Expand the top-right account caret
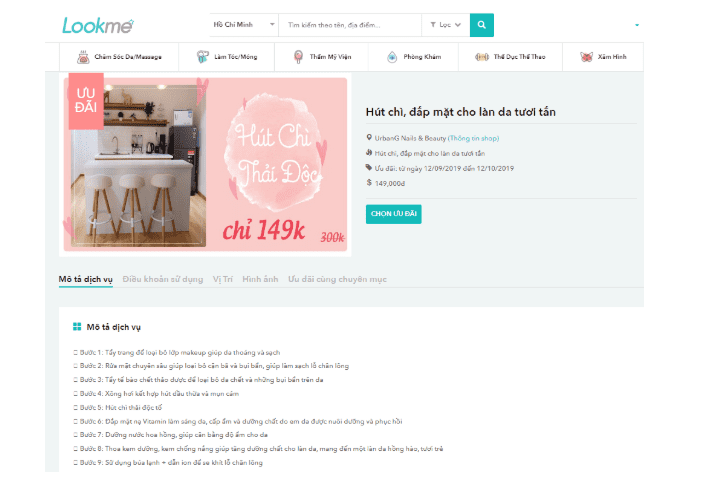This screenshot has height=481, width=706. coord(637,25)
